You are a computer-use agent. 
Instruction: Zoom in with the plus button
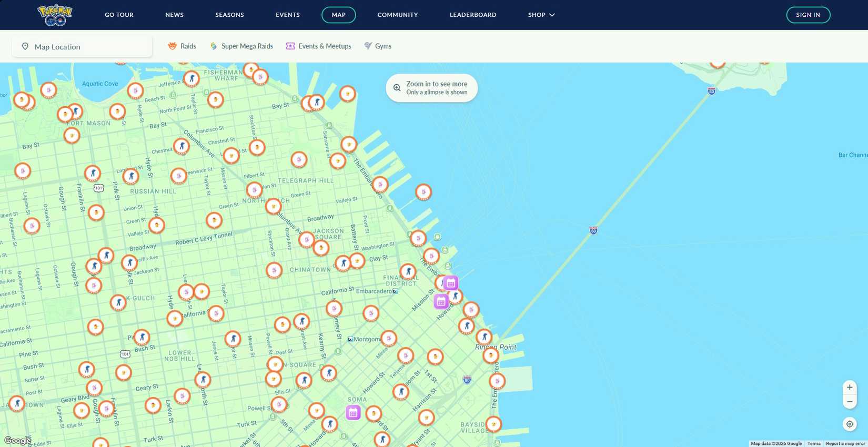pyautogui.click(x=850, y=388)
